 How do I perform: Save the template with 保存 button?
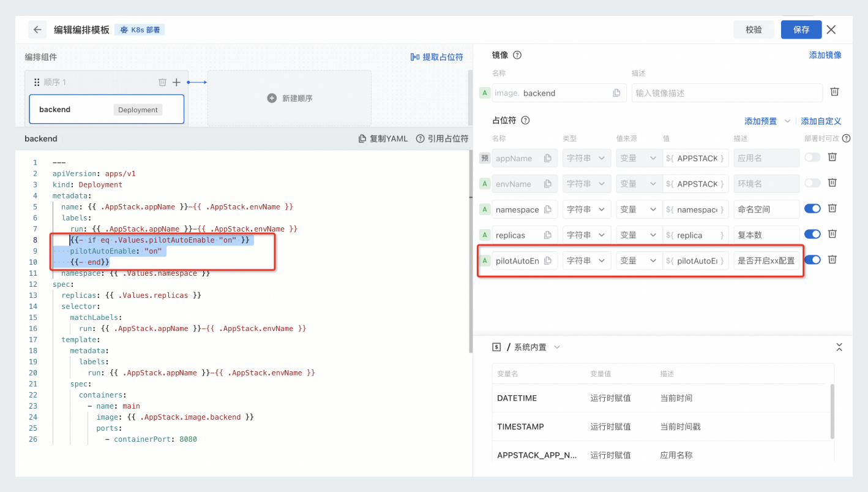point(801,29)
